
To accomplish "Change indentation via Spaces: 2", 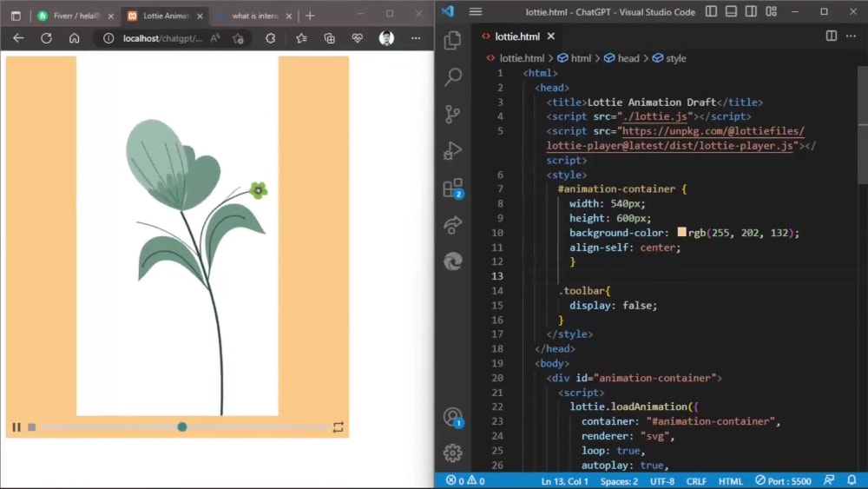I will (619, 481).
